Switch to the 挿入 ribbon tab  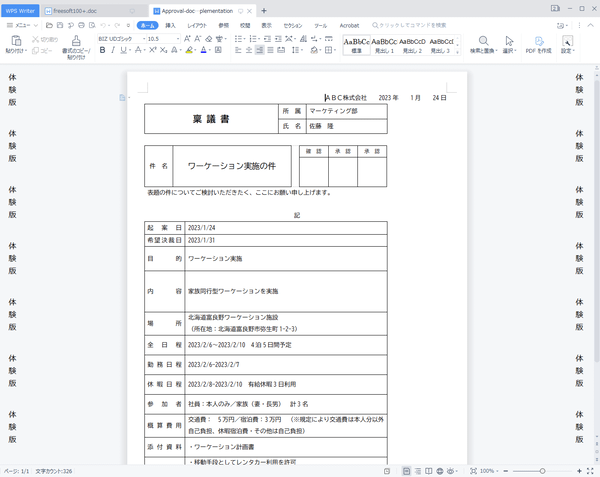point(170,26)
